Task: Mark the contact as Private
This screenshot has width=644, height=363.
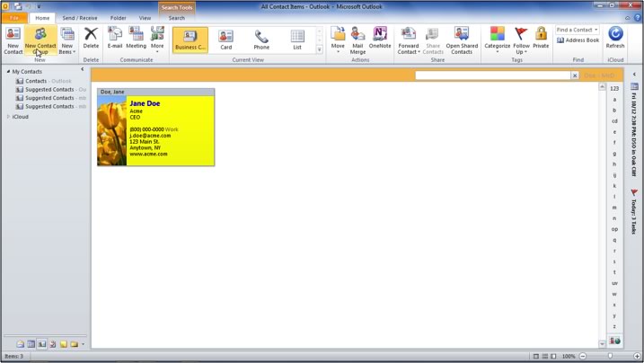Action: 541,38
